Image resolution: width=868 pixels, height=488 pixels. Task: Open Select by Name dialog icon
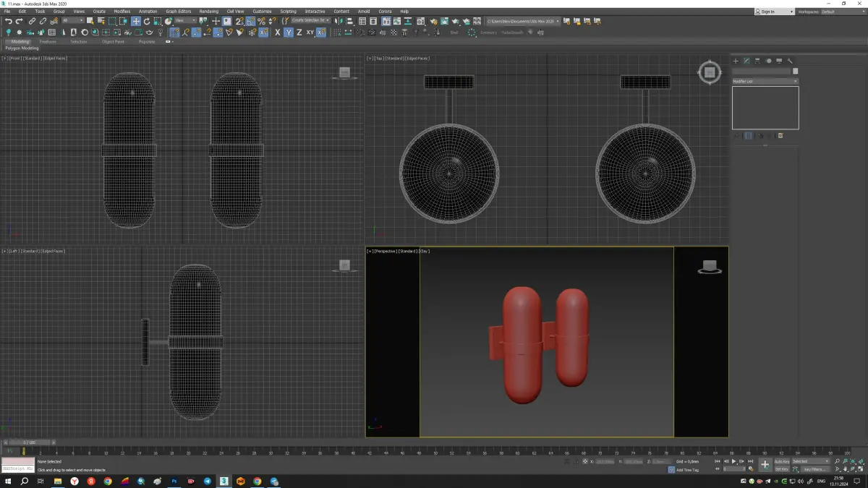101,21
